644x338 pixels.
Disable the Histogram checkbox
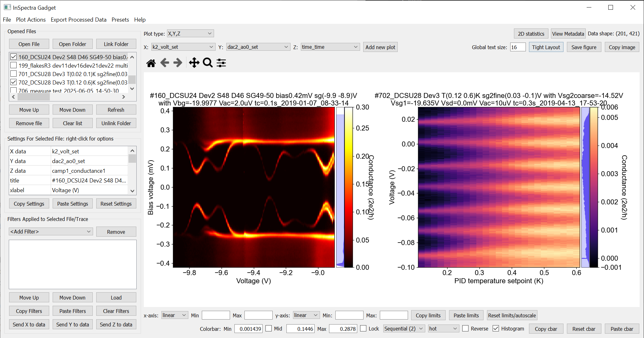click(496, 329)
